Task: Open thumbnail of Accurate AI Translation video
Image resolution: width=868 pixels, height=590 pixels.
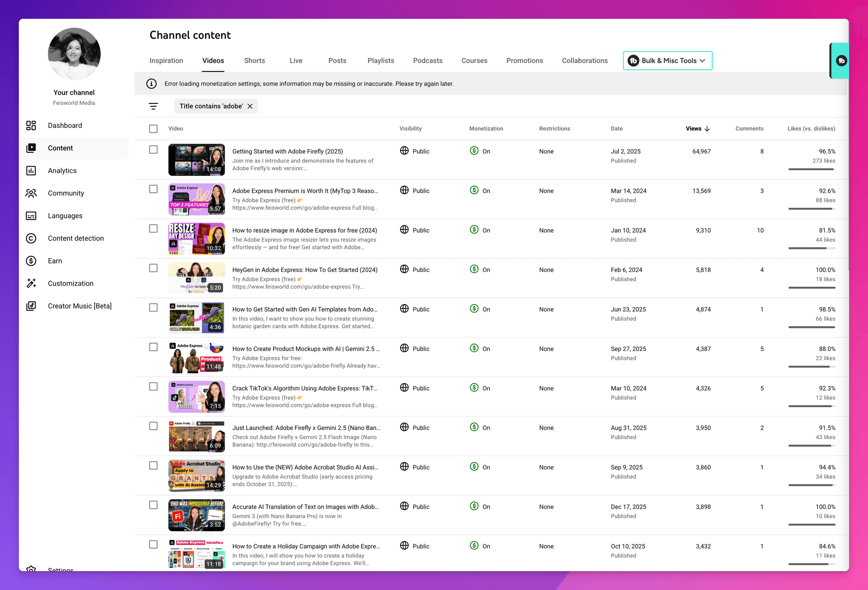Action: coord(197,515)
